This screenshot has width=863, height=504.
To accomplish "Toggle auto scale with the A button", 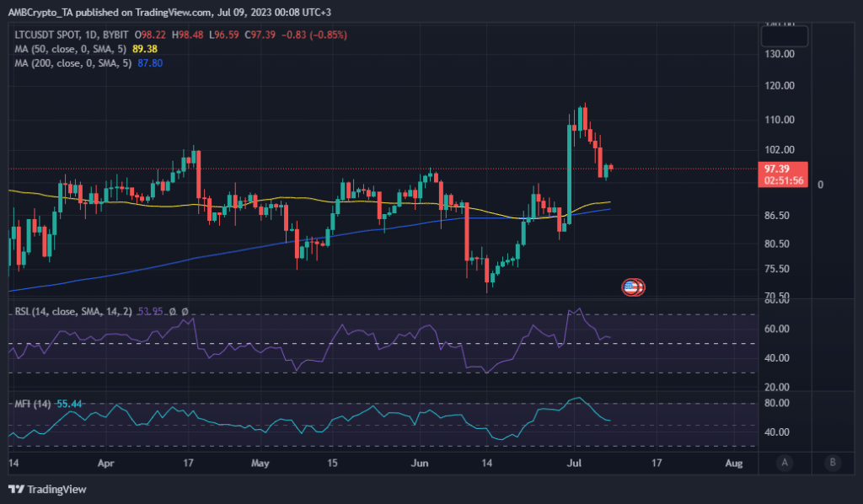I will coord(785,462).
